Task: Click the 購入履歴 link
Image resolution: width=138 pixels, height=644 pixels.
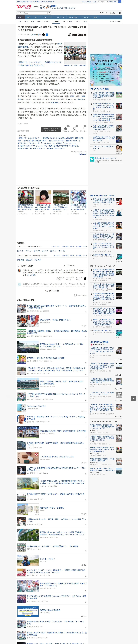Action: tap(112, 13)
